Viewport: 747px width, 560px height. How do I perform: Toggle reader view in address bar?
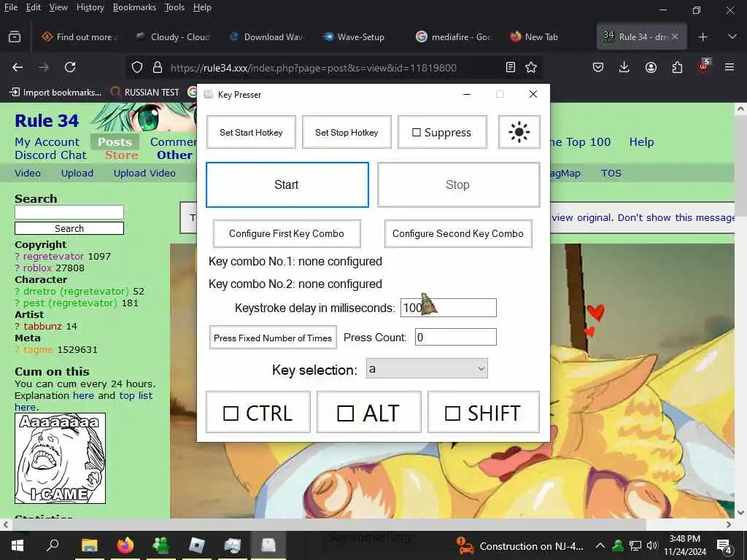[x=510, y=68]
